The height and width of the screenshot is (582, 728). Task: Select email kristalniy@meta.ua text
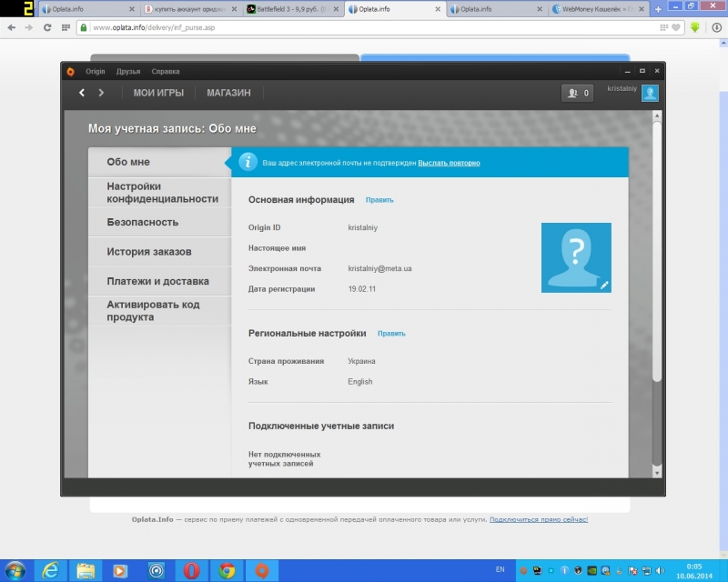(379, 269)
